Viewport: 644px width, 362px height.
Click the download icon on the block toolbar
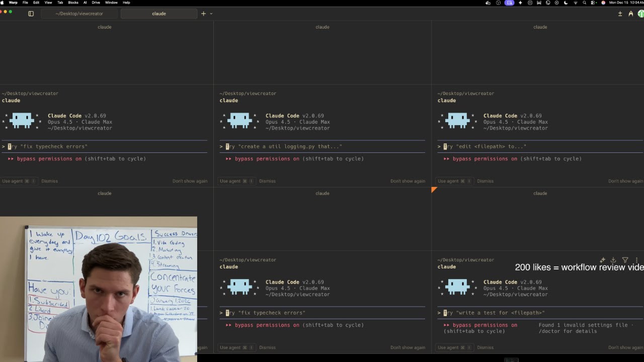(613, 260)
